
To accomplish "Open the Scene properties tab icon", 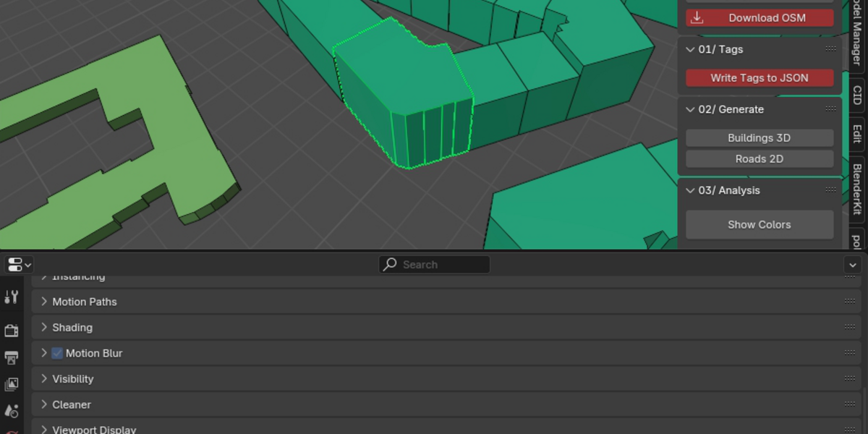I will (12, 411).
